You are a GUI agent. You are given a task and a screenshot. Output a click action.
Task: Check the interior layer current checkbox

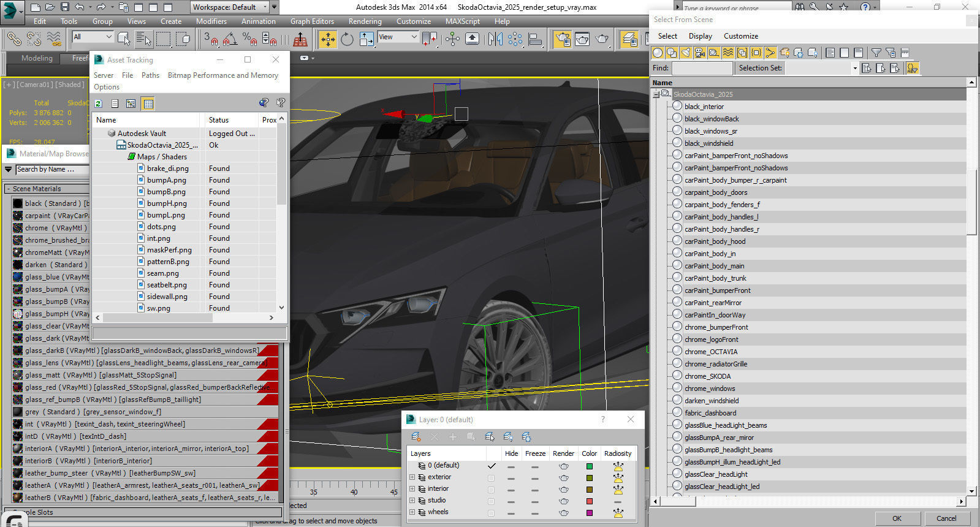tap(491, 490)
